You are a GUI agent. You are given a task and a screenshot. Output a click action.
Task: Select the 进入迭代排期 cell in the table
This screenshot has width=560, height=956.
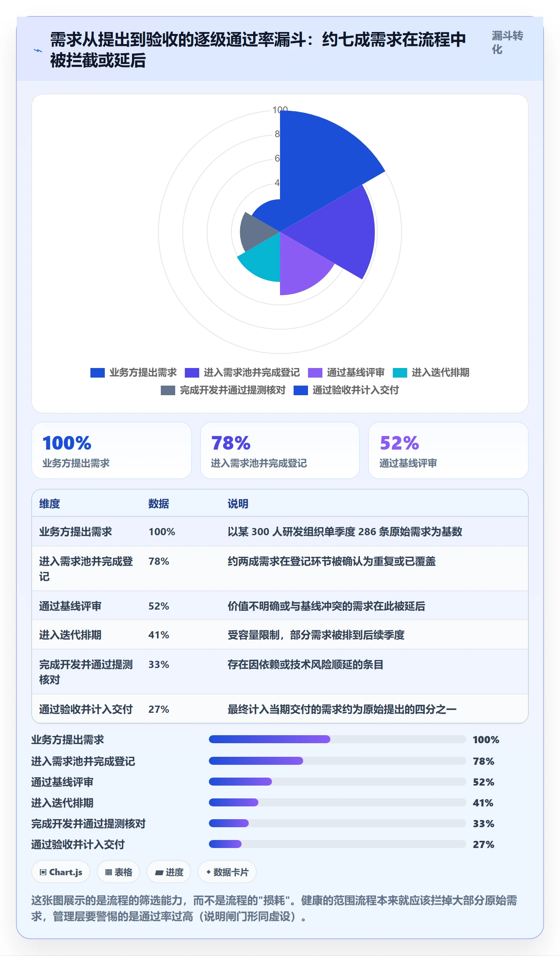click(70, 635)
